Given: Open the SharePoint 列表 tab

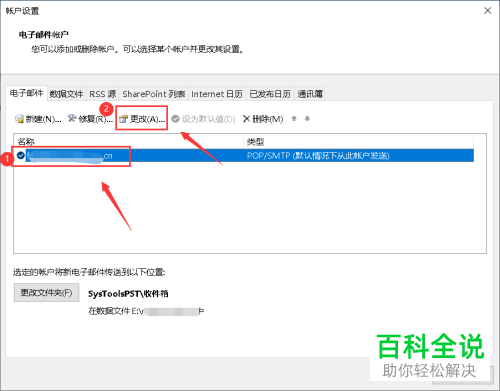Looking at the screenshot, I should [154, 94].
